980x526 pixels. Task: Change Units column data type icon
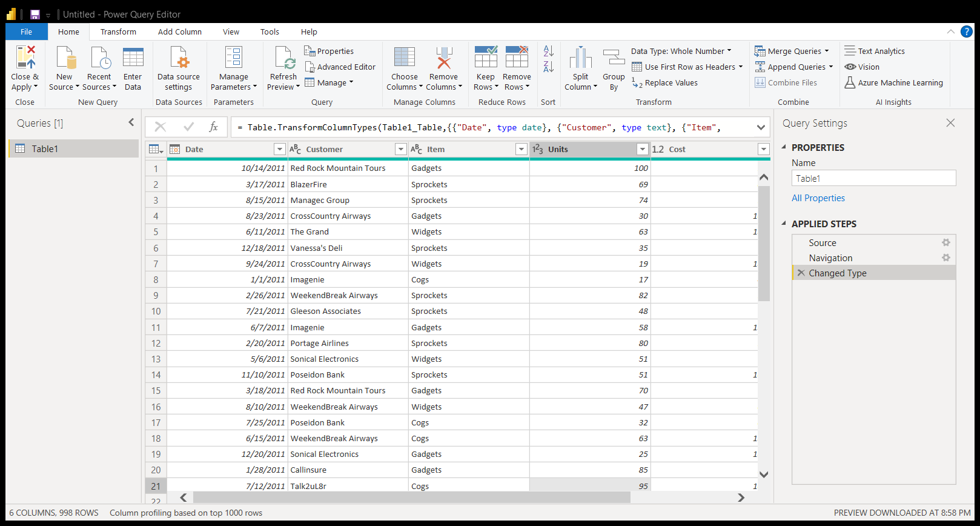pyautogui.click(x=538, y=149)
